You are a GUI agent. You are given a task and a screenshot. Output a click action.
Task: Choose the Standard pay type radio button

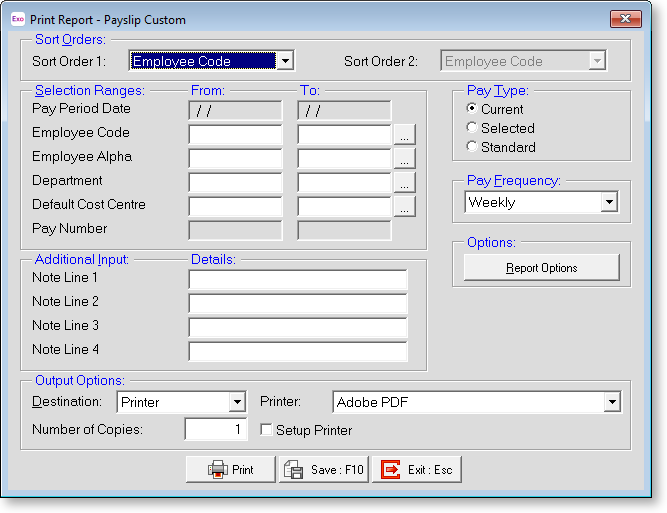click(x=472, y=147)
